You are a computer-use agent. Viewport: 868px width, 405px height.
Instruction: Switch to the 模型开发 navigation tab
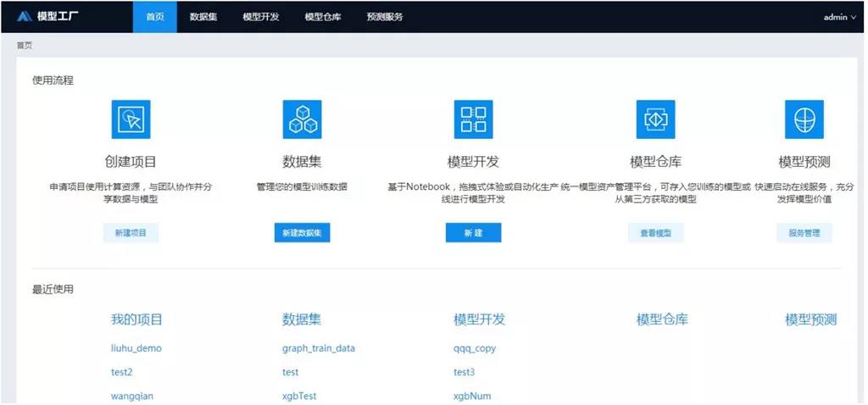[260, 17]
